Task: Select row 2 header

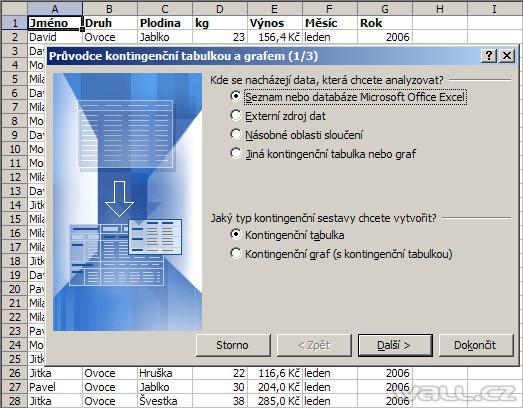Action: pos(14,37)
